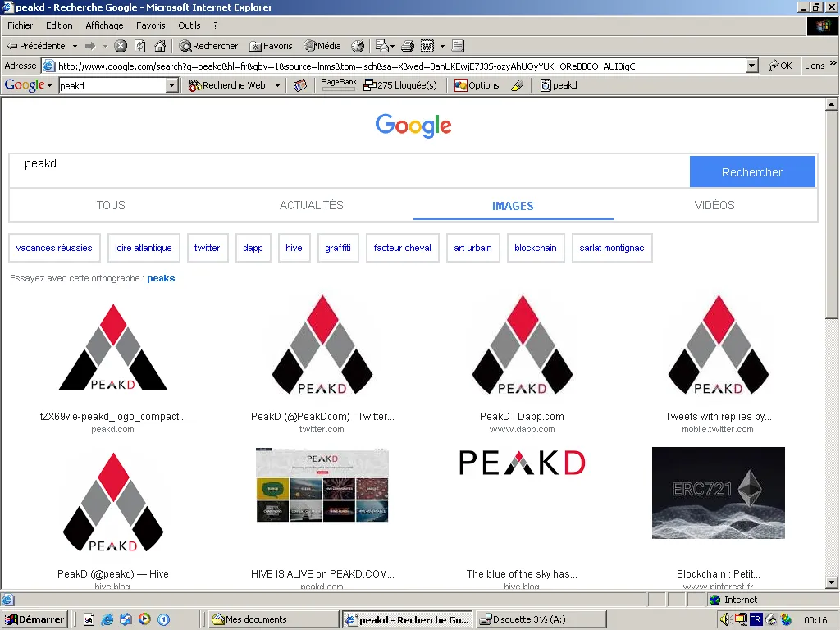Click the blockchain suggestion chip
Image resolution: width=840 pixels, height=630 pixels.
[536, 248]
